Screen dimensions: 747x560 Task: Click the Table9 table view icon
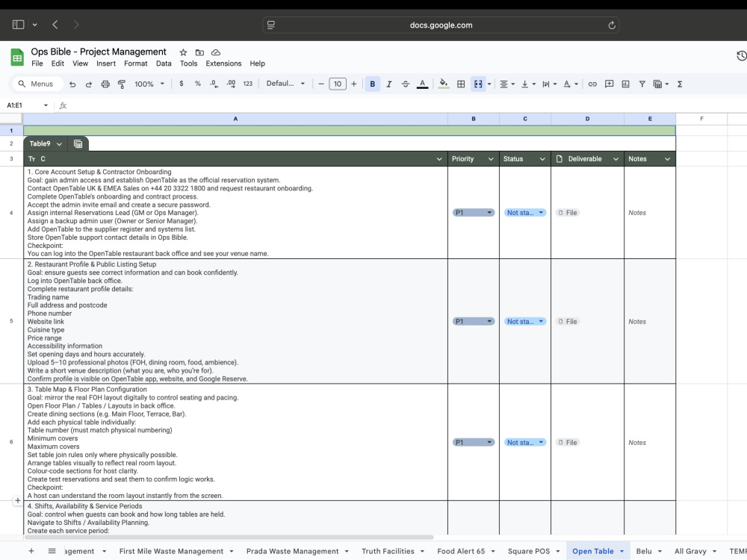click(78, 144)
